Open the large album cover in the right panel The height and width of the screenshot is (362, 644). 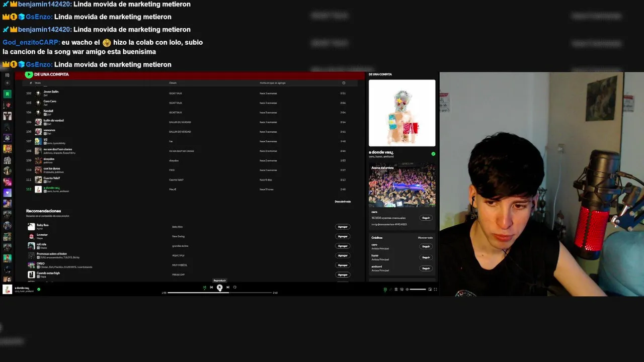402,113
